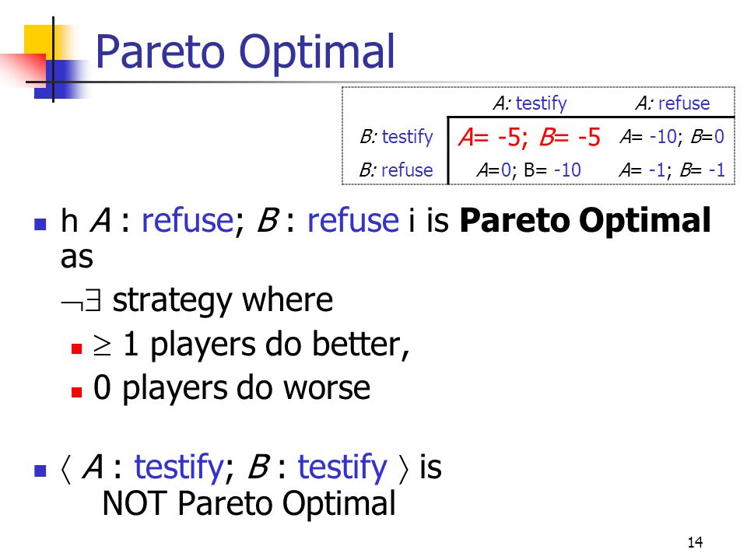Viewport: 747px width, 560px height.
Task: Click the Pareto Optimal slide title
Action: click(x=245, y=51)
